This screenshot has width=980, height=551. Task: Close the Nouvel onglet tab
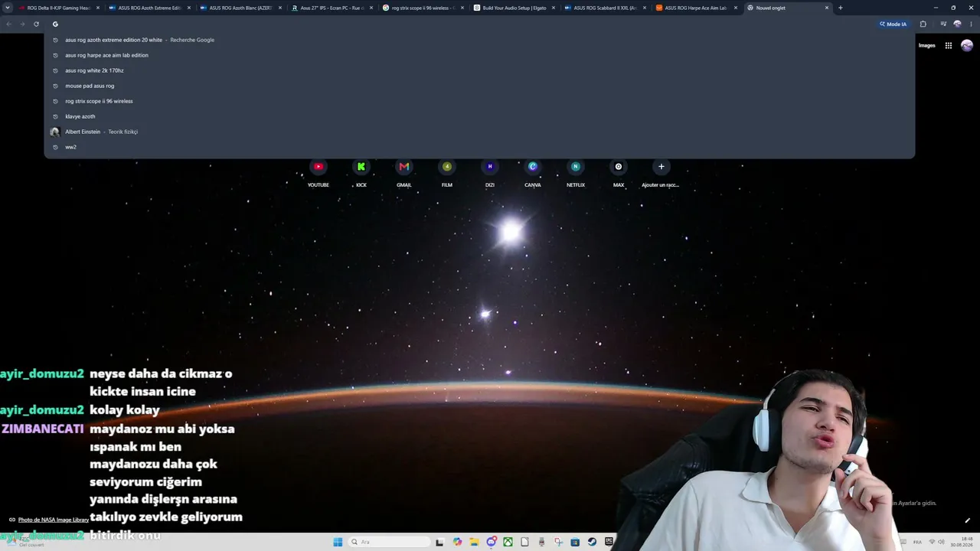(827, 8)
